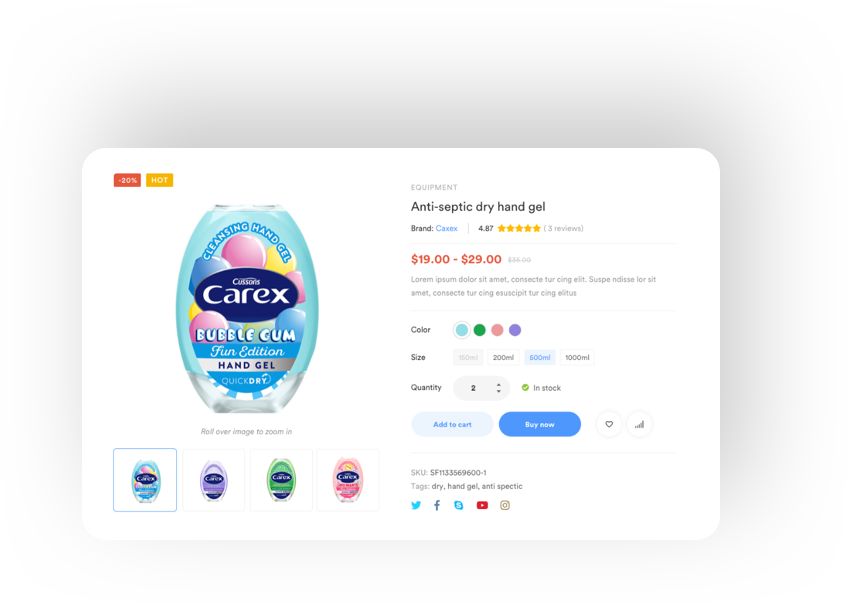This screenshot has height=604, width=850.
Task: Open the Caxex brand link
Action: click(x=447, y=228)
